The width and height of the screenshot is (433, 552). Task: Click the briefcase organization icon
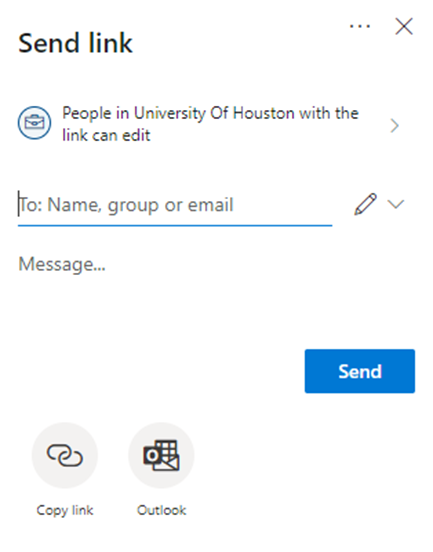point(34,123)
